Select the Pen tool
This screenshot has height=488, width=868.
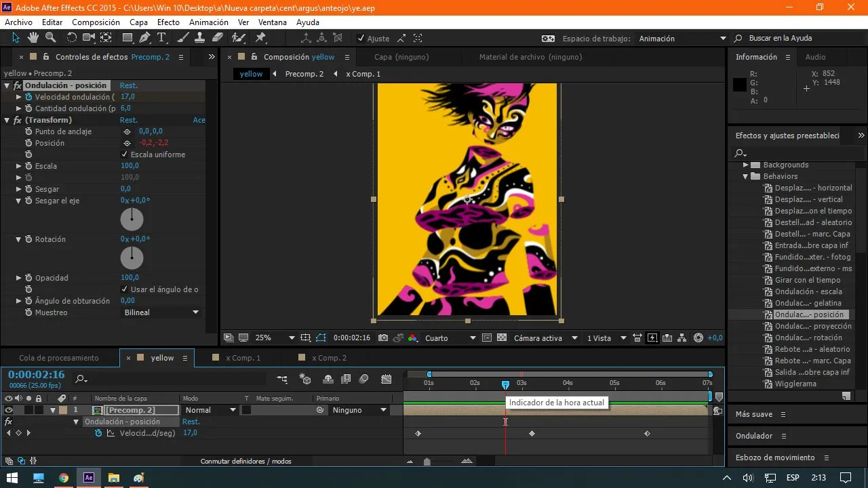pos(145,38)
